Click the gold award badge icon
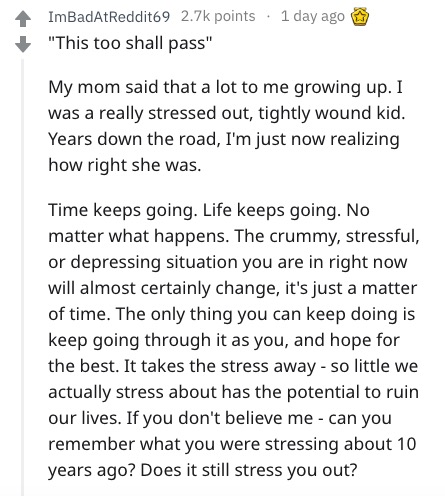The width and height of the screenshot is (445, 496). click(360, 17)
